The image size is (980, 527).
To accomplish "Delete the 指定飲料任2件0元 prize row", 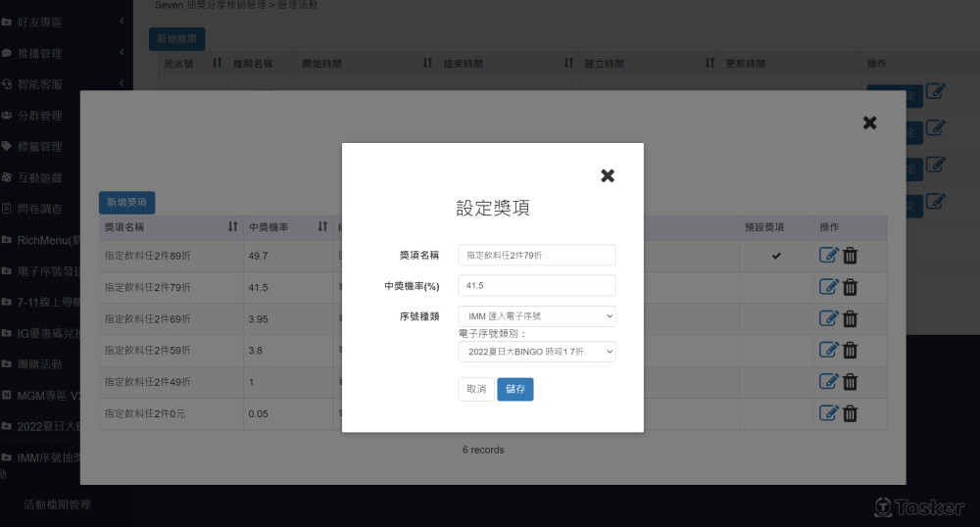I will (851, 413).
